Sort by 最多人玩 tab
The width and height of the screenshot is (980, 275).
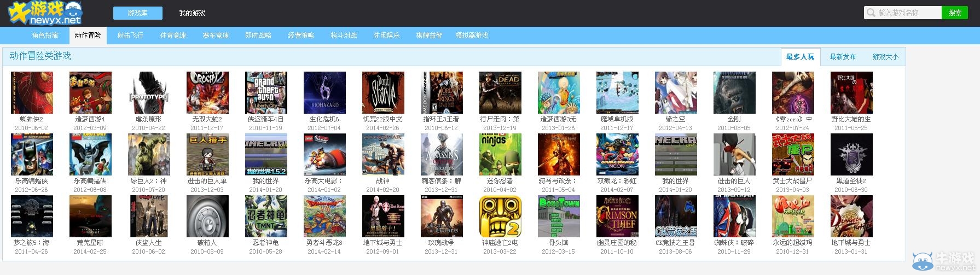click(x=800, y=56)
